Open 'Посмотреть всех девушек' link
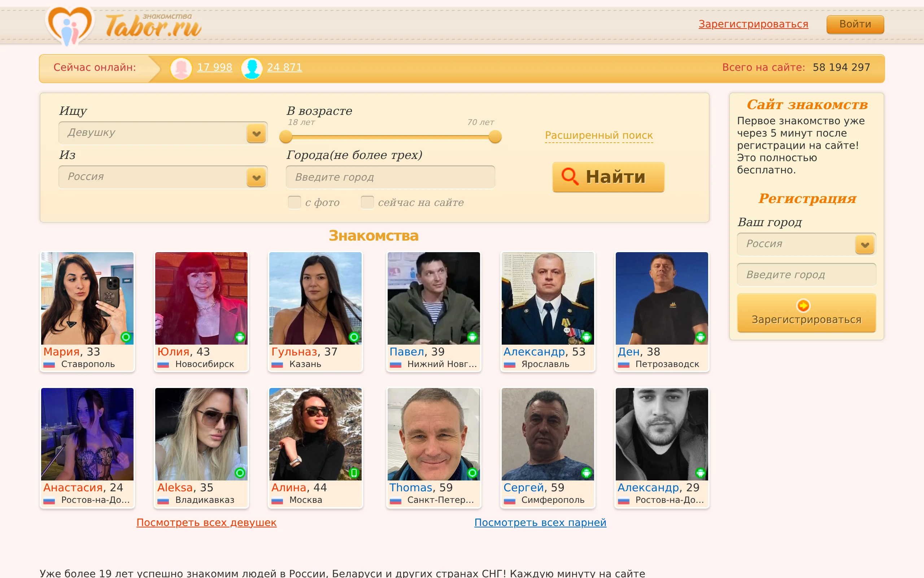The image size is (924, 578). click(x=206, y=523)
